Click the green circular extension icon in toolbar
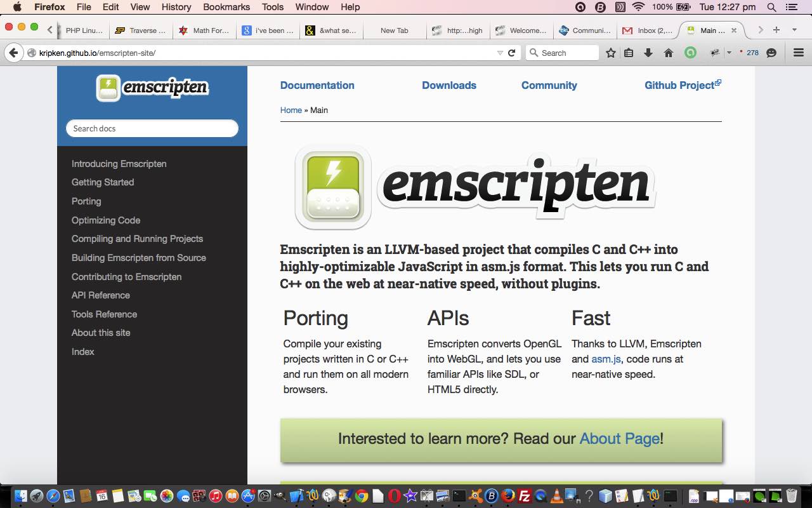812x508 pixels. pyautogui.click(x=690, y=53)
